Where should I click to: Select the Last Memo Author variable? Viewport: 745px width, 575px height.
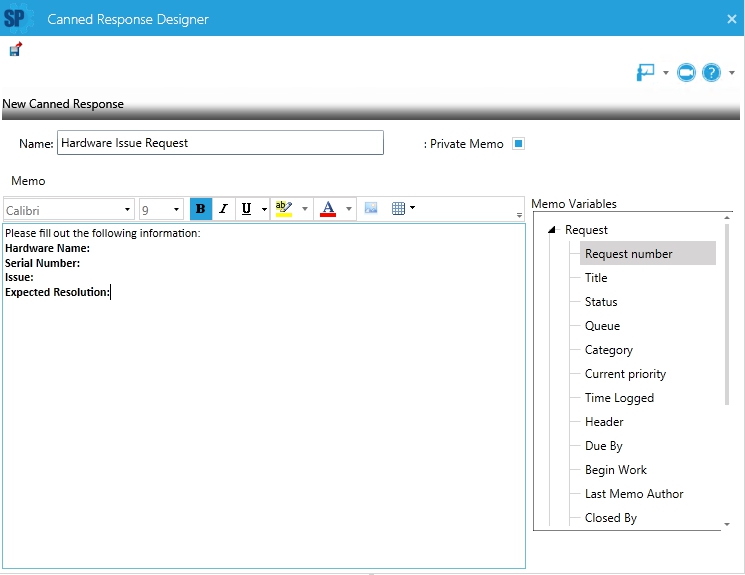click(634, 494)
